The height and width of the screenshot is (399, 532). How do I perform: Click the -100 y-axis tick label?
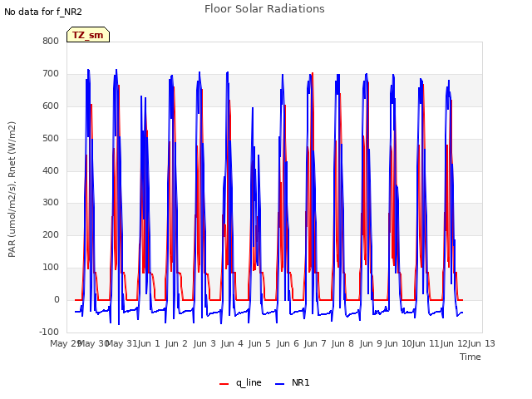49,332
